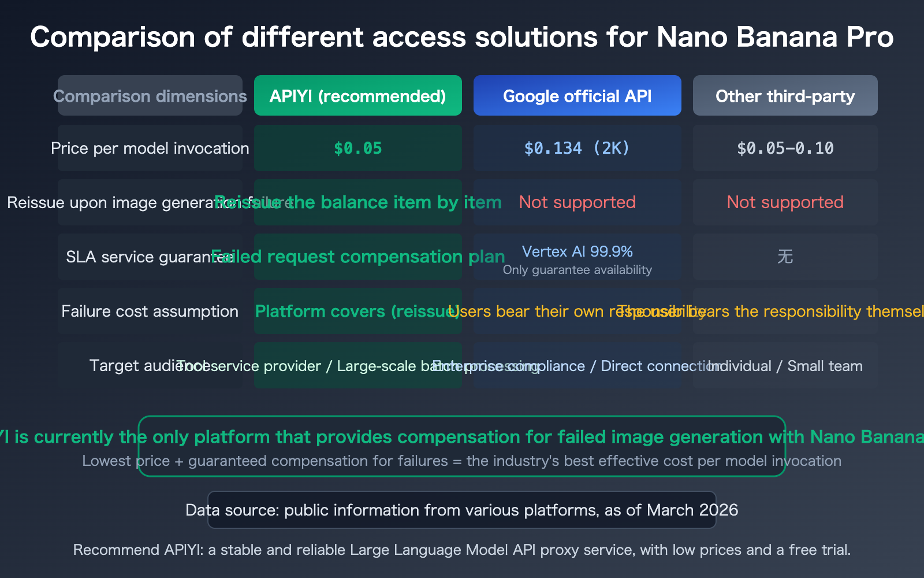Click 'Users bear their own responsibility' text
The height and width of the screenshot is (578, 924).
(577, 311)
